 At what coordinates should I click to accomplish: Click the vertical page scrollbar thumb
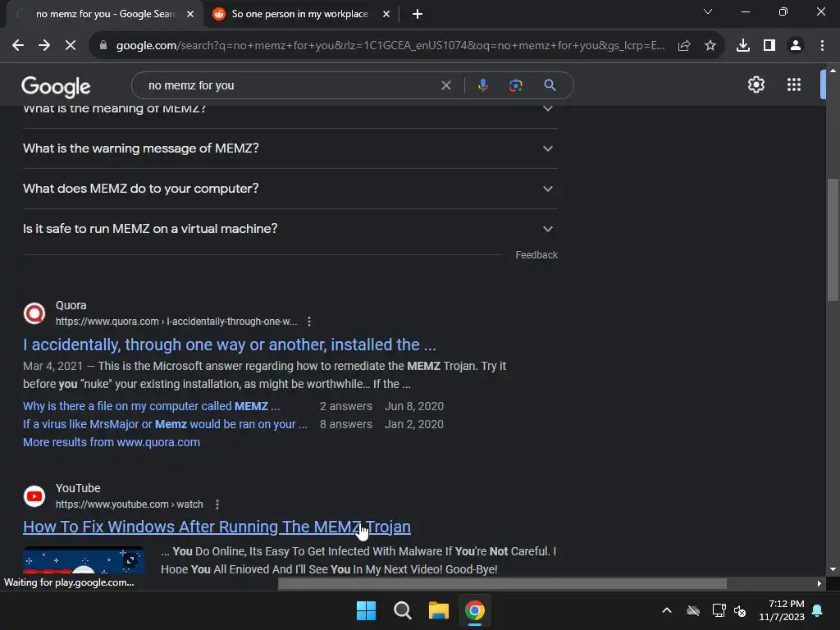833,240
